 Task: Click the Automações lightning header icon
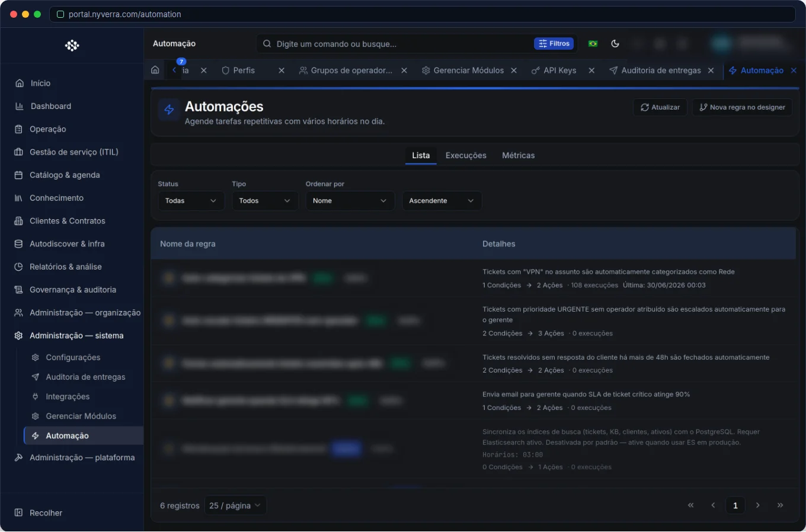[169, 110]
